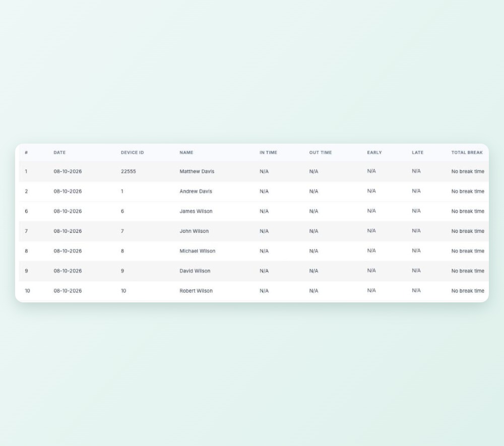Click Late N/A for John Wilson
Viewport: 504px width, 446px height.
pyautogui.click(x=416, y=231)
